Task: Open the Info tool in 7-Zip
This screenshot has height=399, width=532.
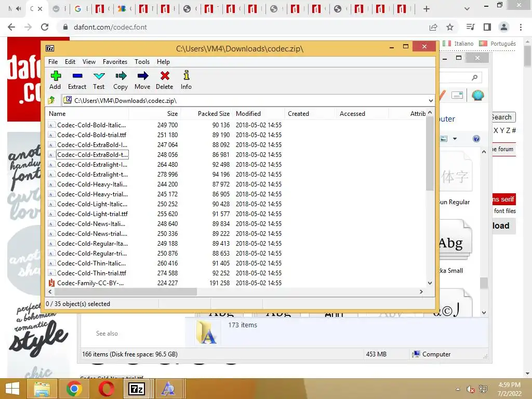Action: click(186, 80)
